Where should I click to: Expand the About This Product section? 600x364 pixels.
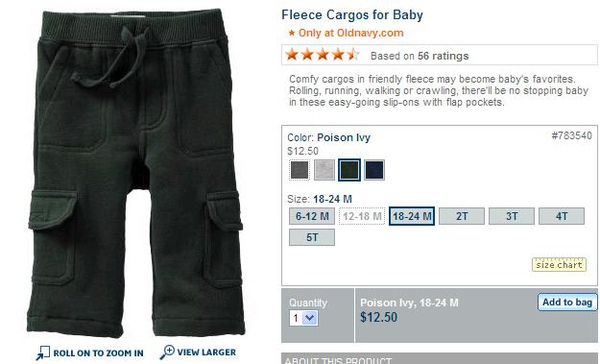439,359
